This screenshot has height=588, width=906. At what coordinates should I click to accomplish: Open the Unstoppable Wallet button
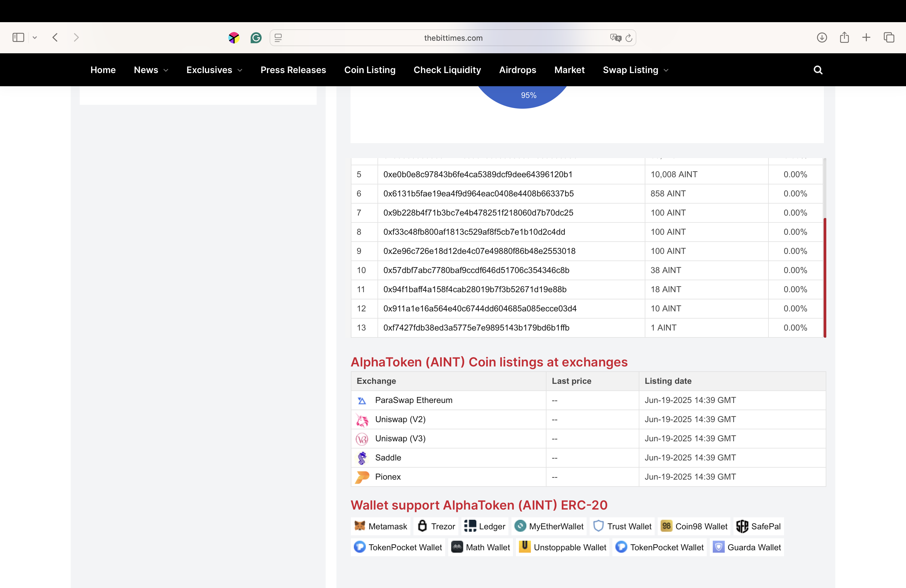point(563,547)
